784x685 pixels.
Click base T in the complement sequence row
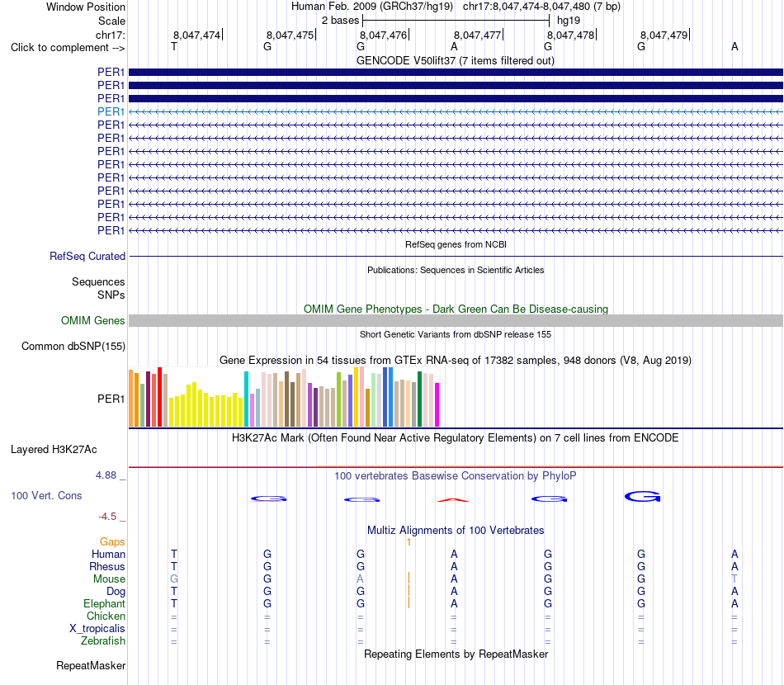pyautogui.click(x=174, y=46)
